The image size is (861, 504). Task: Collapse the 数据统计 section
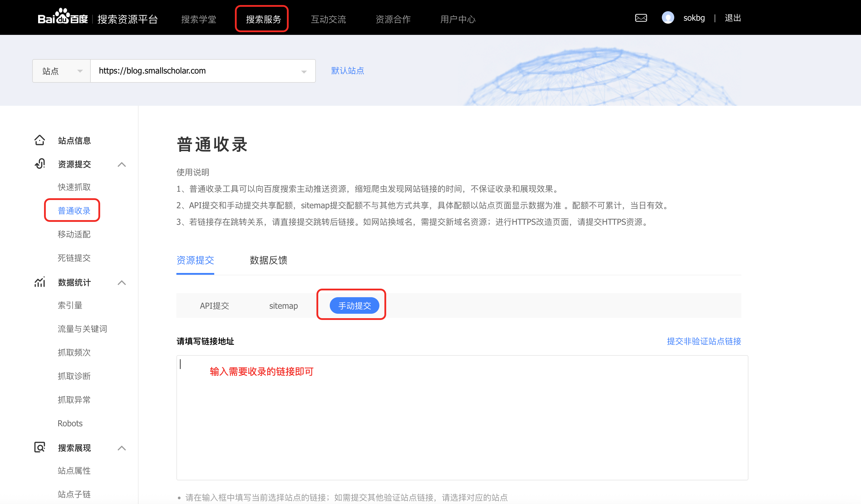122,283
